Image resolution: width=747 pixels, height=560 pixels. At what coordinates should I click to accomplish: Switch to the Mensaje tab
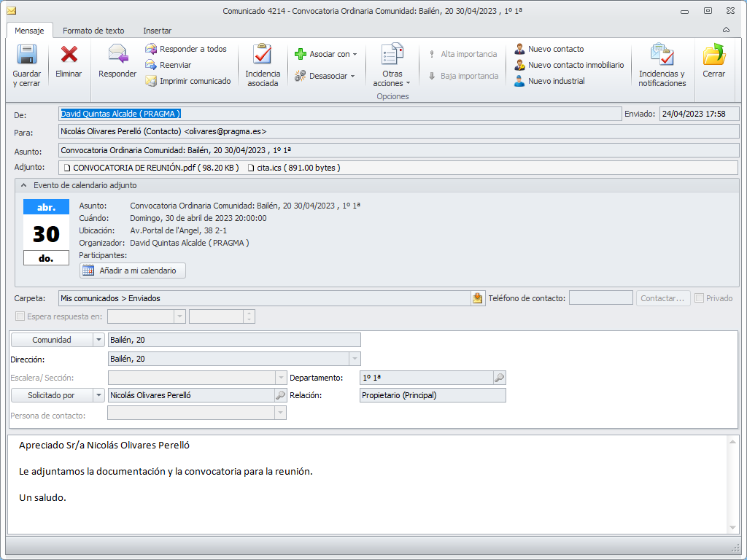[x=29, y=31]
